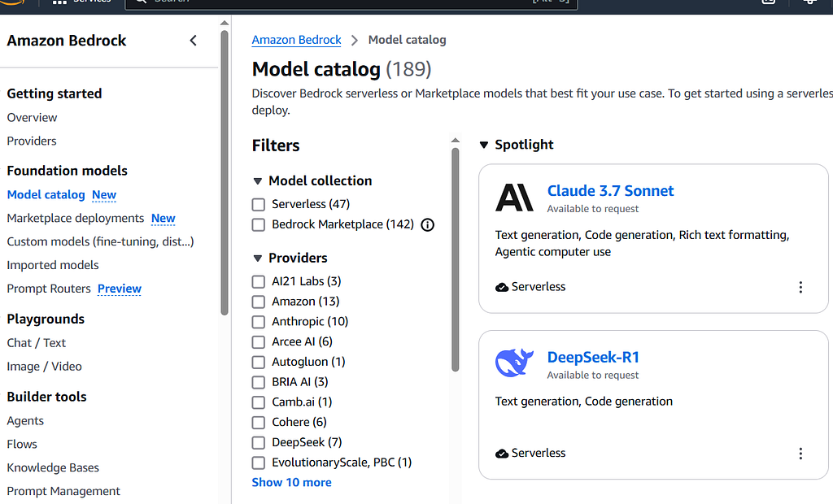Click filters panel scrollbar up arrow

(x=456, y=140)
